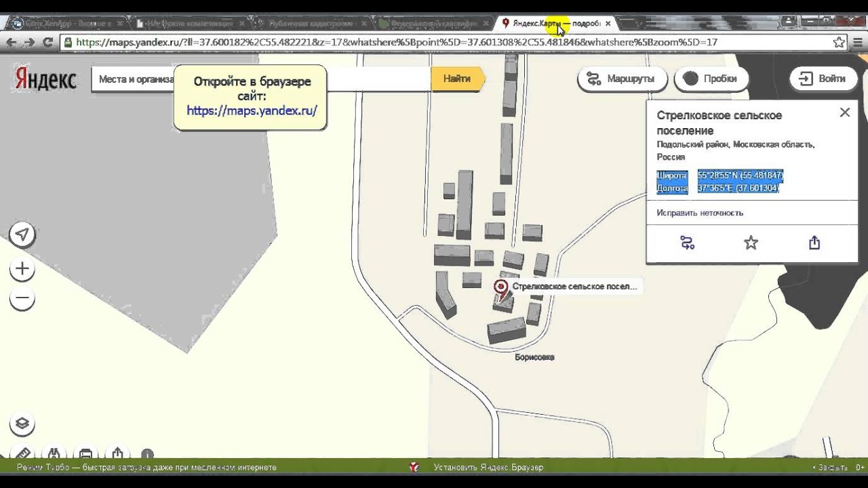Screen dimensions: 868x488
Task: Click the share map icon in bottom toolbar
Action: point(118,453)
